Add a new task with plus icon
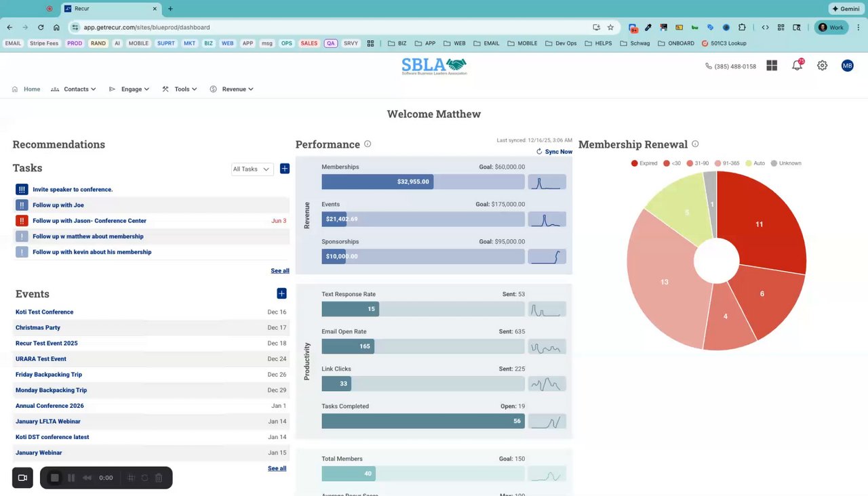 tap(285, 169)
